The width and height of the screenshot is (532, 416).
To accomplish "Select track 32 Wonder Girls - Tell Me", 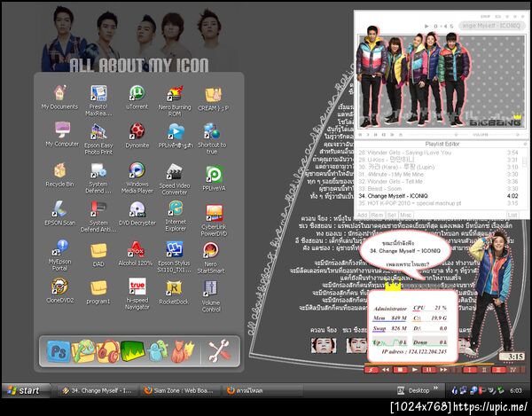I will [438, 182].
